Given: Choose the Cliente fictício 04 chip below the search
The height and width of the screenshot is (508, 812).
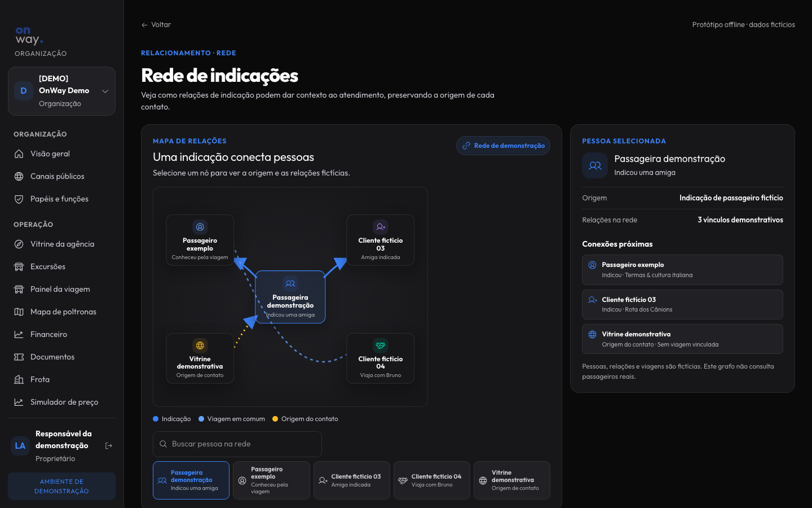Looking at the screenshot, I should (432, 480).
